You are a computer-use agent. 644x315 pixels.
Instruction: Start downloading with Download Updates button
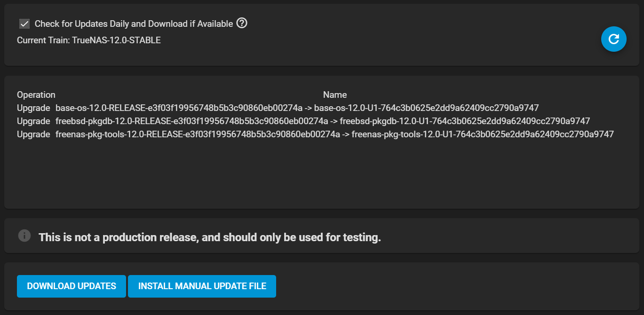click(x=72, y=286)
